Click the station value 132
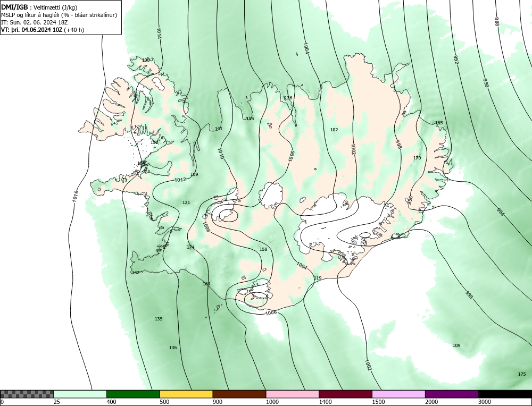 point(154,142)
